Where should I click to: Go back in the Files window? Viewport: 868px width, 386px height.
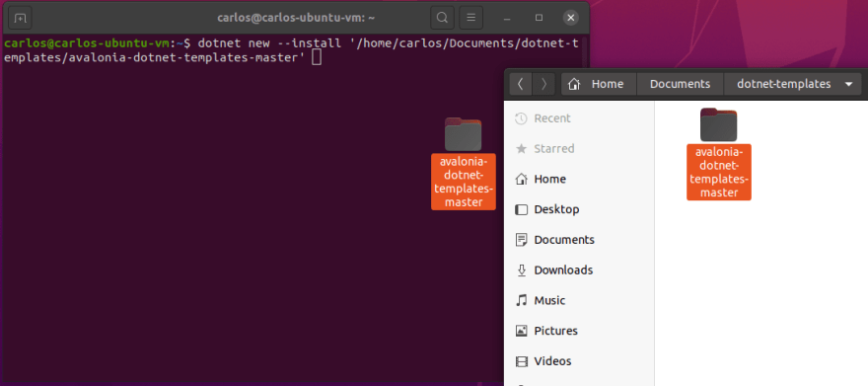[x=520, y=84]
